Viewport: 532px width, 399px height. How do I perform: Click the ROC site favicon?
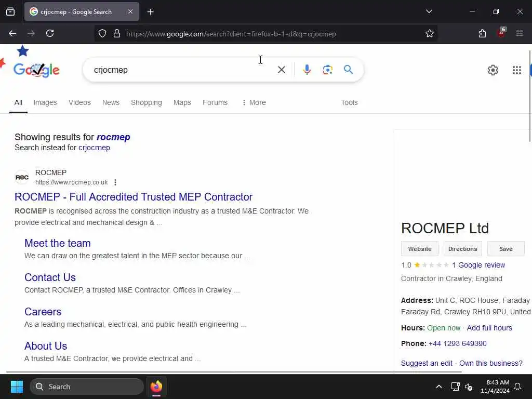pyautogui.click(x=22, y=177)
